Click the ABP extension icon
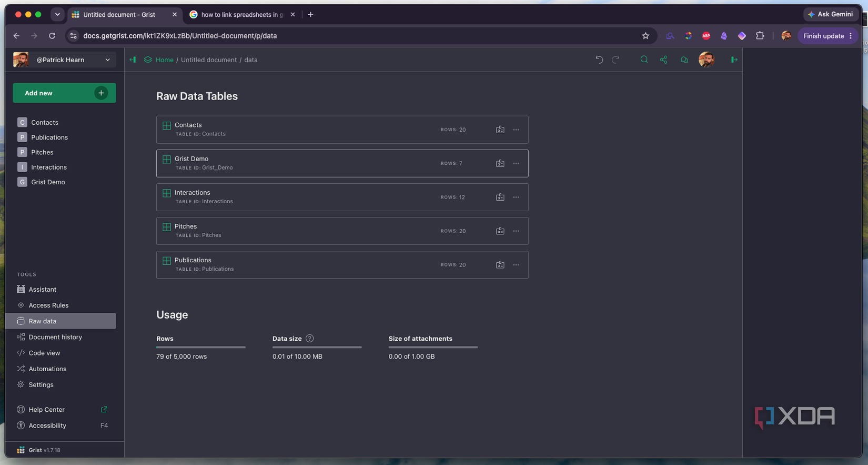The width and height of the screenshot is (868, 465). click(706, 36)
